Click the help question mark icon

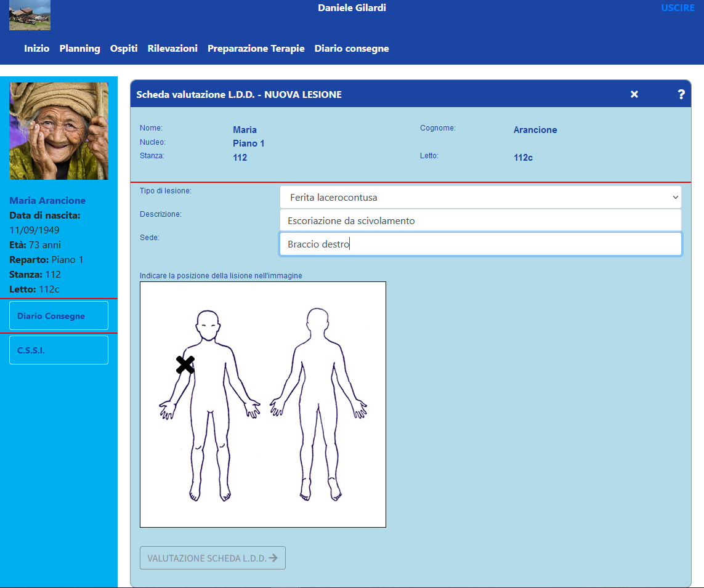pyautogui.click(x=681, y=94)
